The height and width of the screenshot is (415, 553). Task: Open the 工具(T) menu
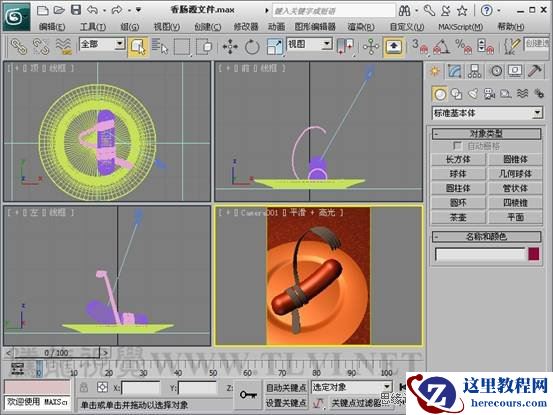93,27
